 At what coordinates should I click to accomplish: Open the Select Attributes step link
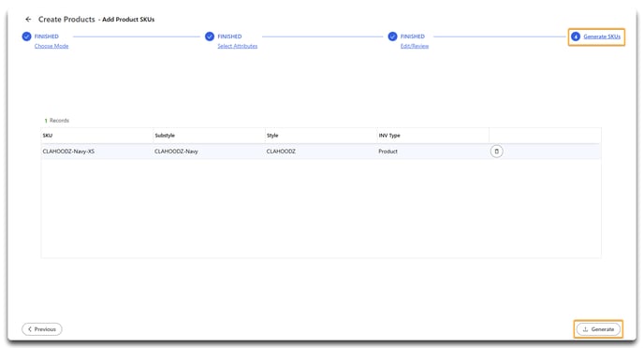(238, 46)
